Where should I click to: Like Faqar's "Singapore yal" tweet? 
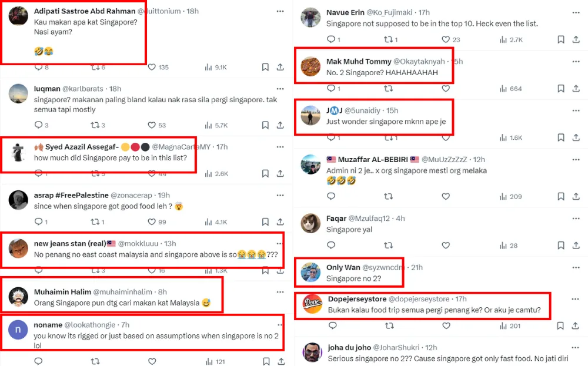click(446, 246)
